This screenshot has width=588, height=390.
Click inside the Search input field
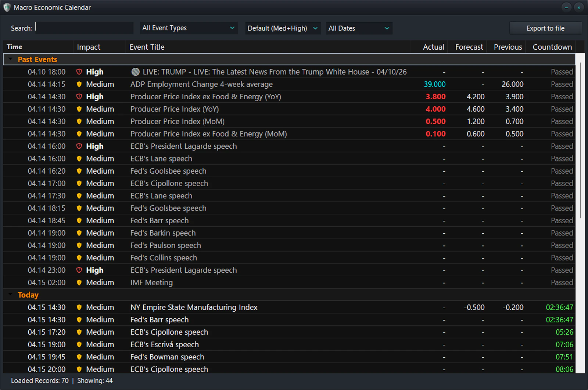[84, 28]
